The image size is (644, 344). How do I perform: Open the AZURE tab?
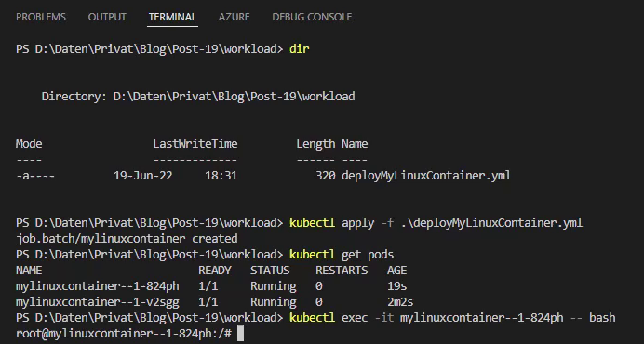(x=235, y=17)
